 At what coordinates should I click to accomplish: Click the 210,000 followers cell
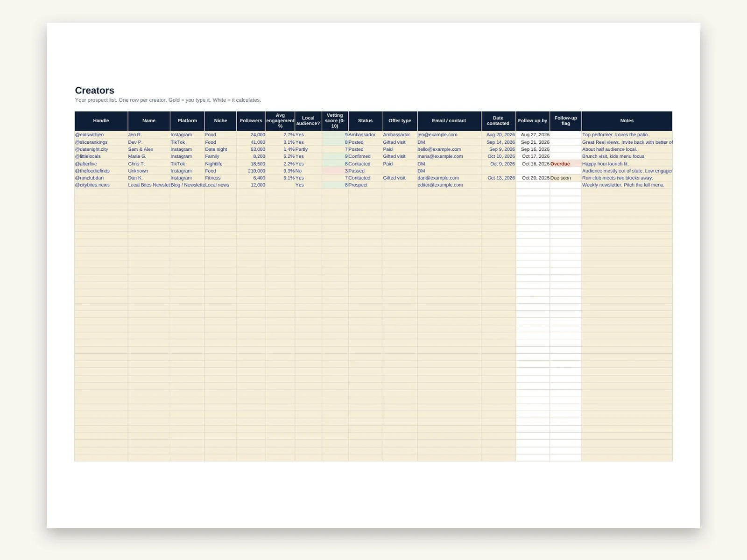[251, 171]
